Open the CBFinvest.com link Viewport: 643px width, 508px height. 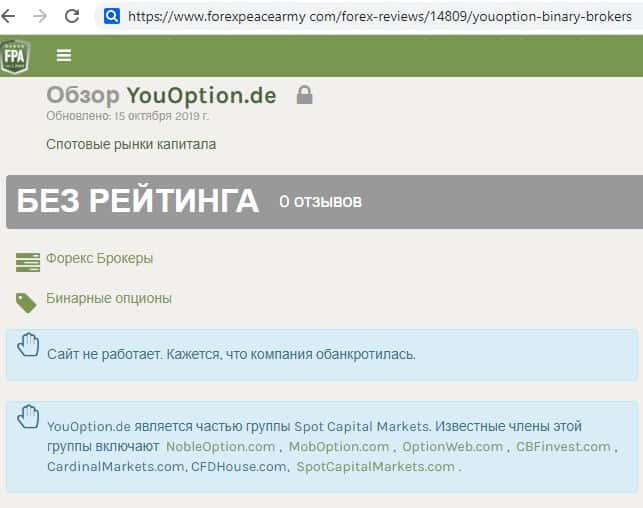point(563,446)
